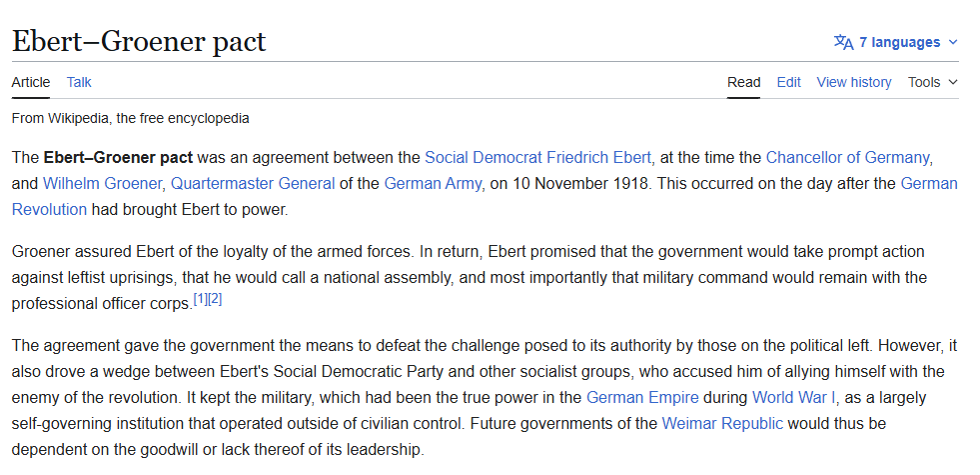The height and width of the screenshot is (475, 980).
Task: Expand the Tools menu
Action: click(x=932, y=82)
